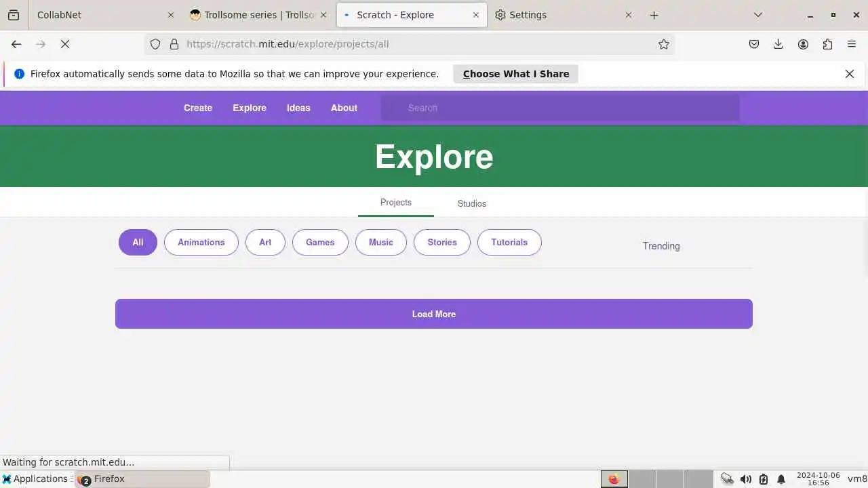Close the CollabNet tab
This screenshot has width=868, height=488.
(x=171, y=15)
